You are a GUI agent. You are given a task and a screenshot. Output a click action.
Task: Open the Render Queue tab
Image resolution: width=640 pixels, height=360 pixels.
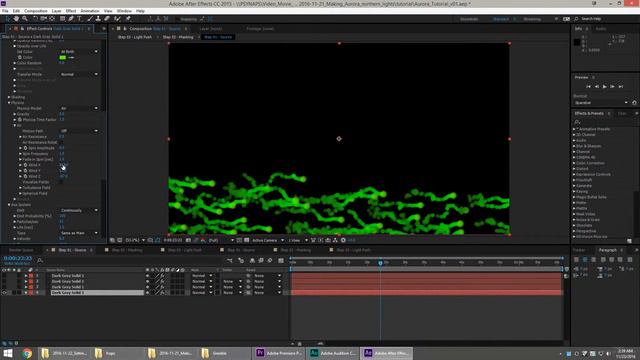21,250
